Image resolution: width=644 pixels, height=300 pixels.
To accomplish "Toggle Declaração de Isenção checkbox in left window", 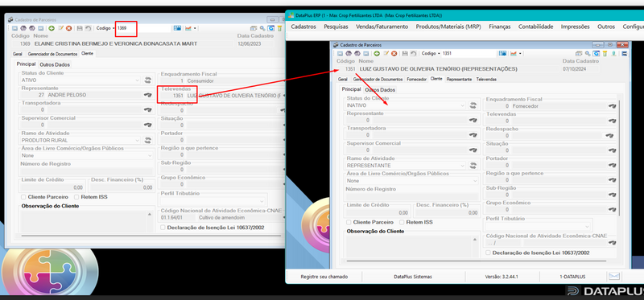I will pyautogui.click(x=163, y=228).
